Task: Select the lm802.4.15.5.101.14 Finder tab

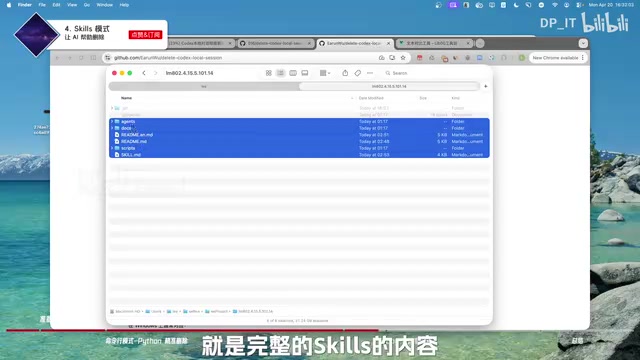Action: 389,86
